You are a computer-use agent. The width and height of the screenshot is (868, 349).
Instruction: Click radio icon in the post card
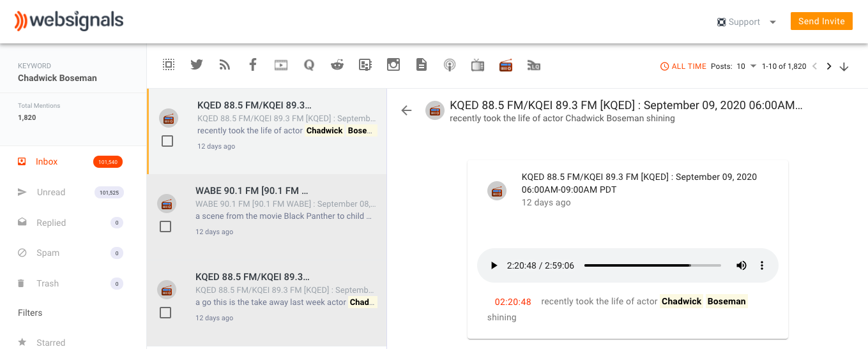497,191
